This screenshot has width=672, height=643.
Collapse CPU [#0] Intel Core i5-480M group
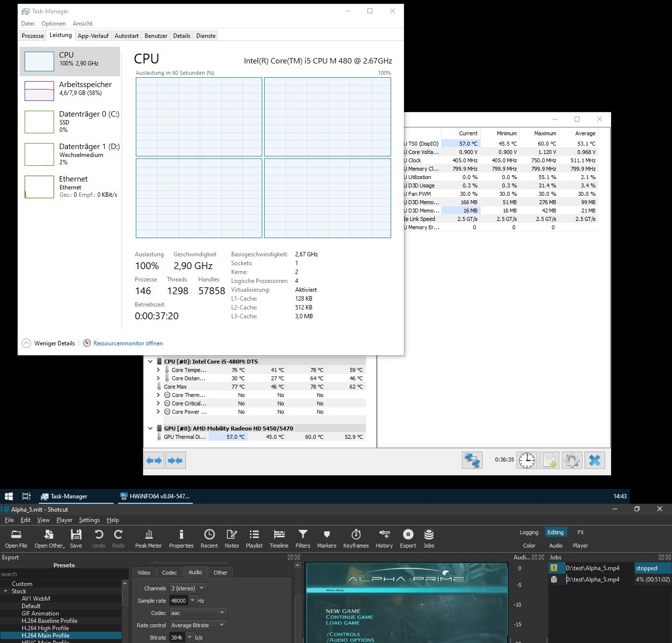(151, 362)
